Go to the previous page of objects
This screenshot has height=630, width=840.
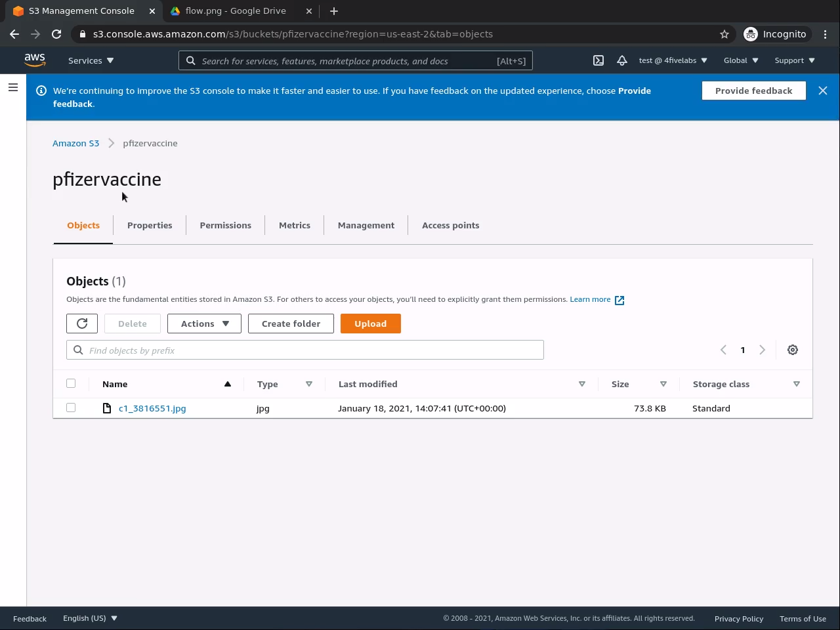(x=723, y=350)
